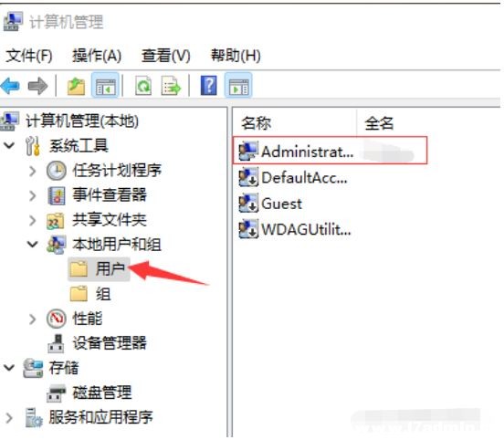Viewport: 504px width, 440px height.
Task: Select the 组 folder in tree
Action: (x=90, y=293)
